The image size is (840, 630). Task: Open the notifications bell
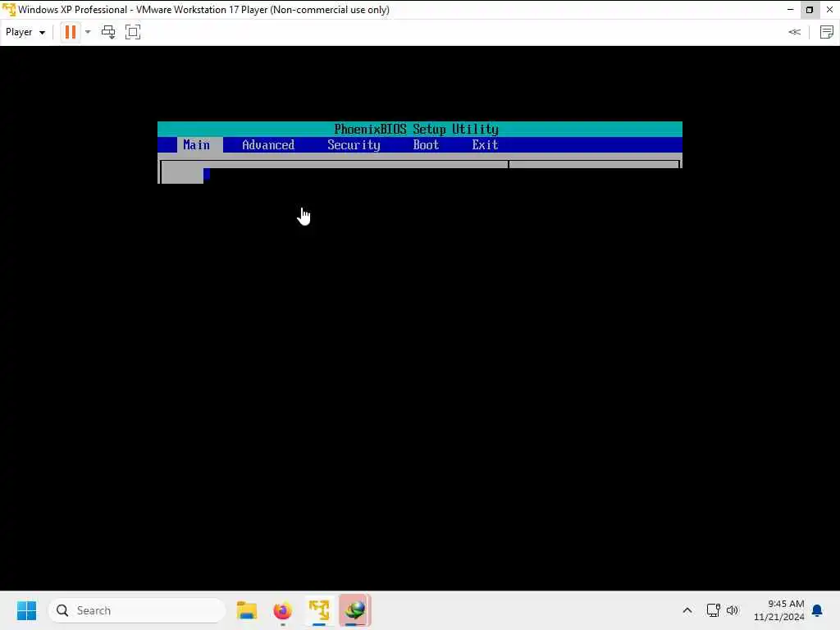(817, 610)
